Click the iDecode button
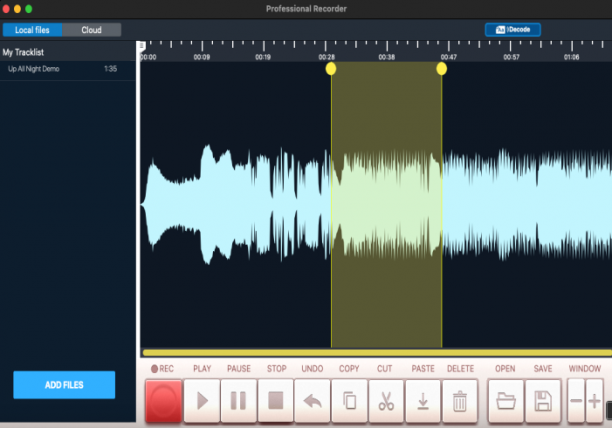Viewport: 612px width, 428px height. tap(513, 30)
